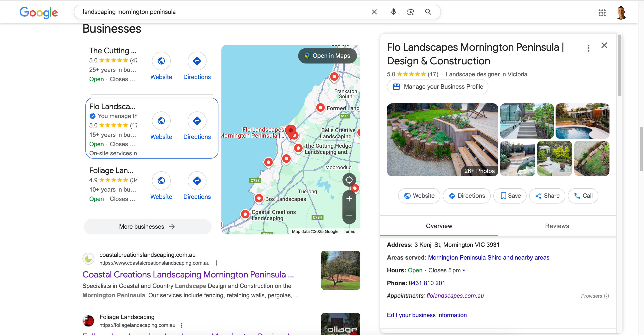
Task: Zoom out on the map
Action: click(x=349, y=215)
